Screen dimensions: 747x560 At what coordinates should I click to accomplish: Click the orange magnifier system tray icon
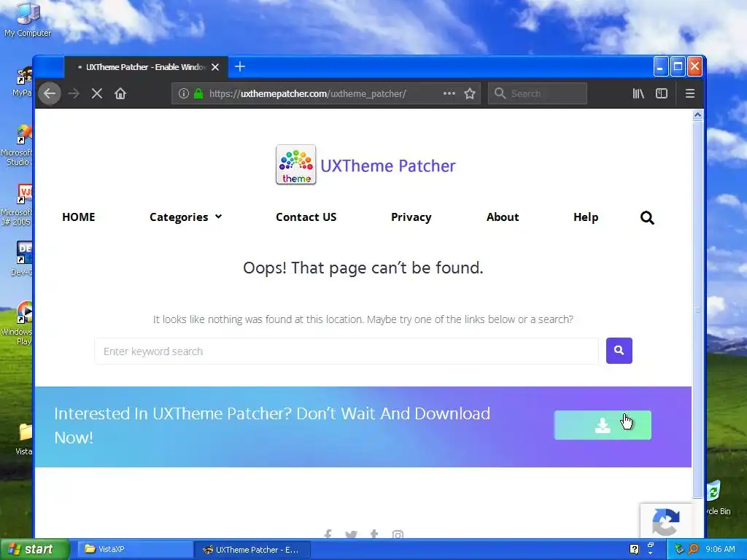[693, 549]
